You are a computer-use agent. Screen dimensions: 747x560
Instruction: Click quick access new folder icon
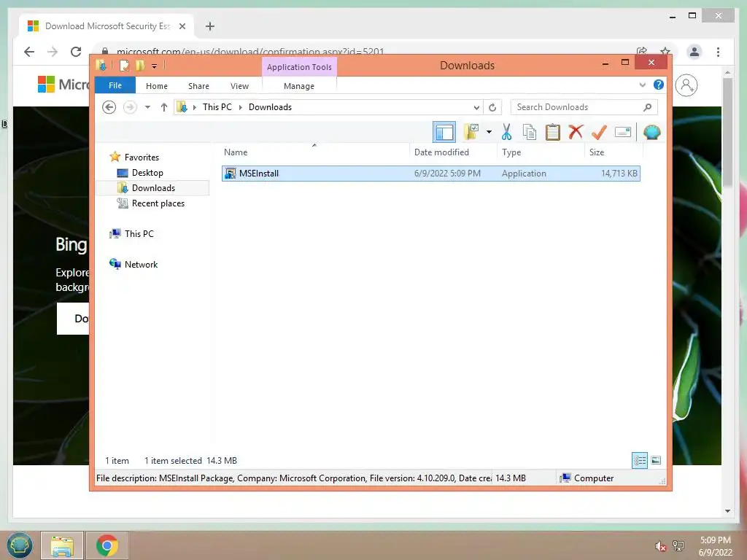pos(139,65)
